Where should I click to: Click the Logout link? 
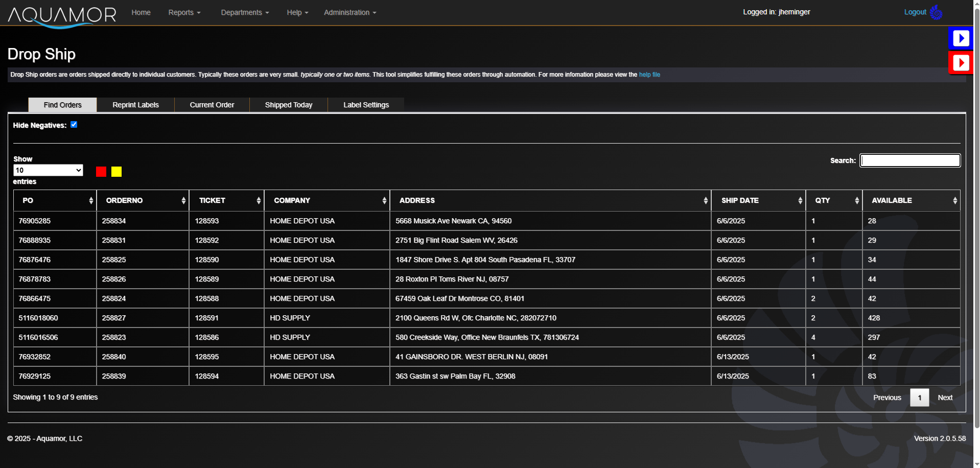pos(915,12)
